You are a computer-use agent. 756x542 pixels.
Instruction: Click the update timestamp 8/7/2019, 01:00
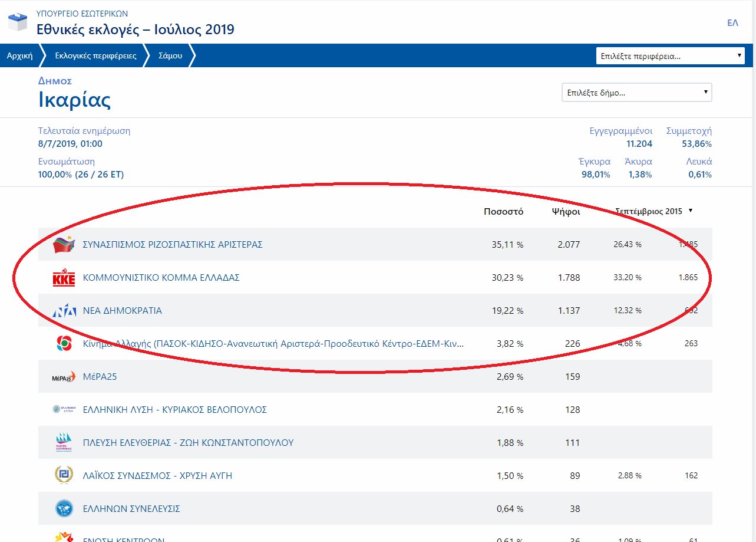coord(70,144)
